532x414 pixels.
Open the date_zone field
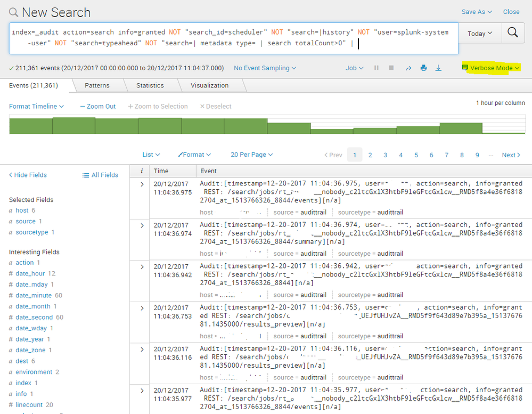click(x=30, y=350)
